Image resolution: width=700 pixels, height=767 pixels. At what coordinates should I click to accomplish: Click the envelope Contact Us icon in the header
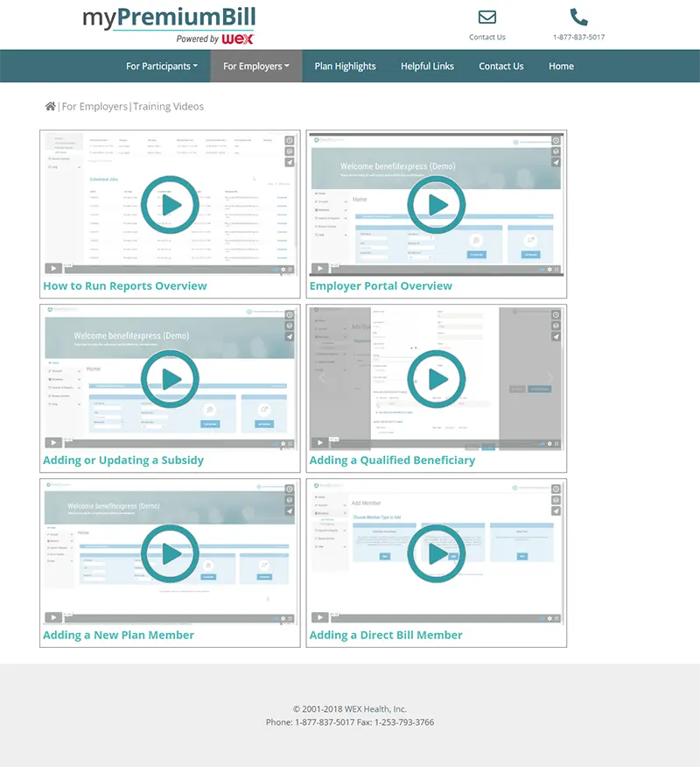pyautogui.click(x=487, y=18)
